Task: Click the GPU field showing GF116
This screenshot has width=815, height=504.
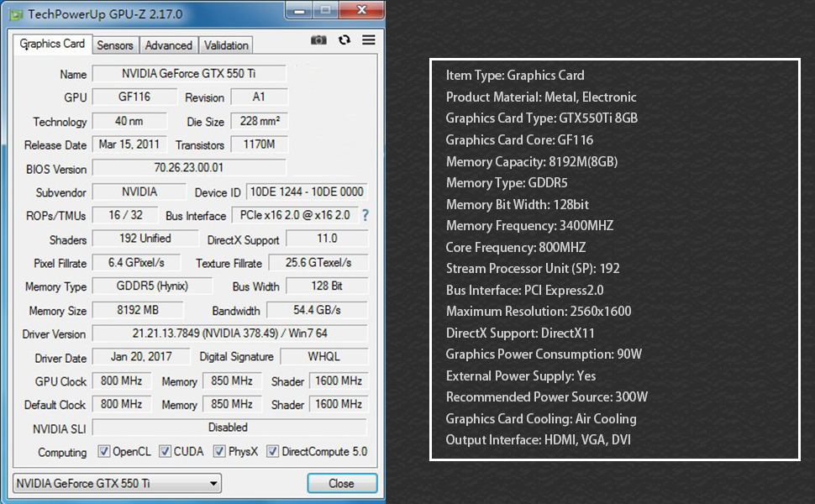Action: [134, 97]
